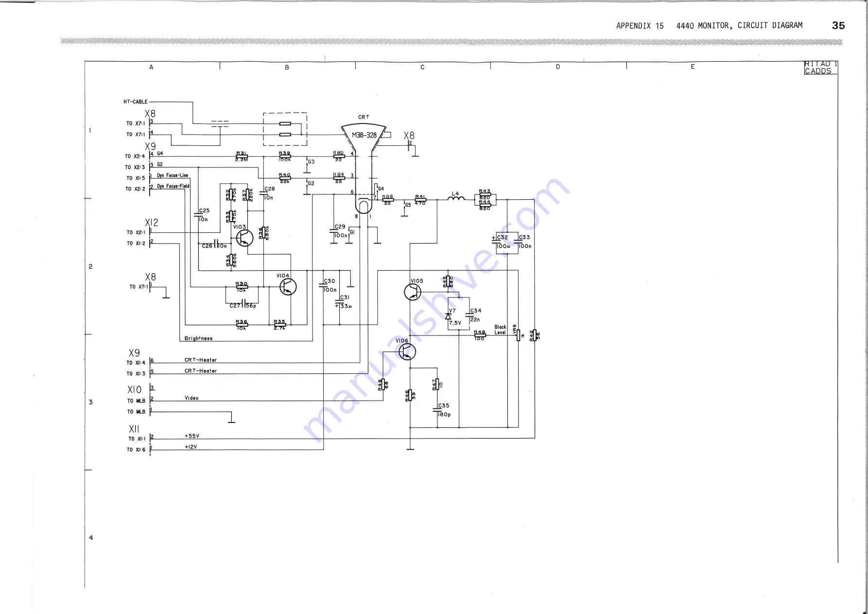Select resistor R49 68 symbol
This screenshot has height=614, width=868.
point(383,385)
